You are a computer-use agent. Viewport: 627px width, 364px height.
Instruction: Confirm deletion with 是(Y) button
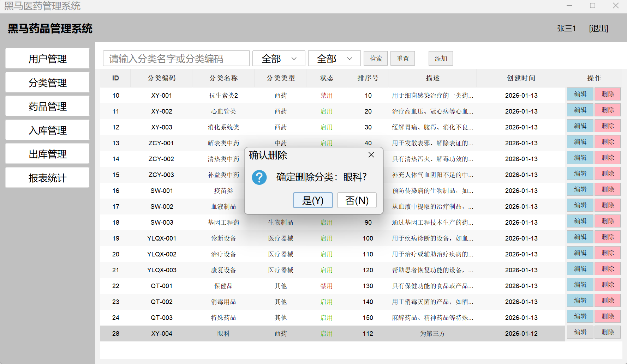tap(313, 200)
